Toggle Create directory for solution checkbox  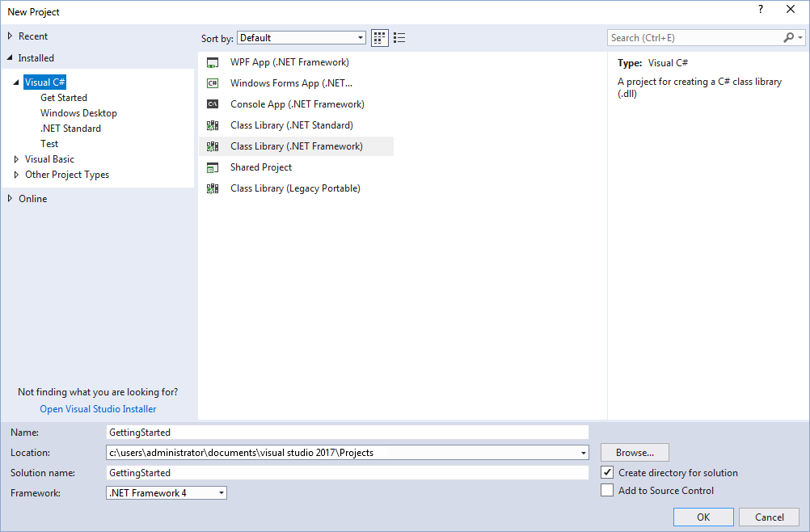pos(607,473)
